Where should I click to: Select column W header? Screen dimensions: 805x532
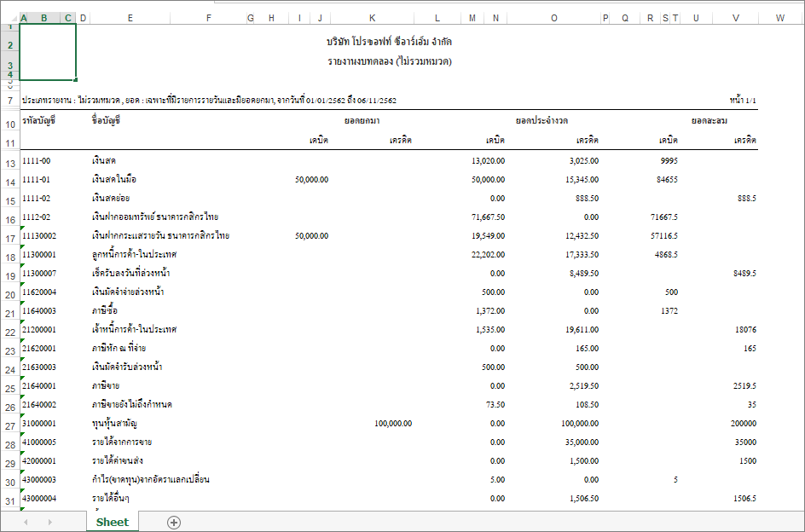pos(780,18)
